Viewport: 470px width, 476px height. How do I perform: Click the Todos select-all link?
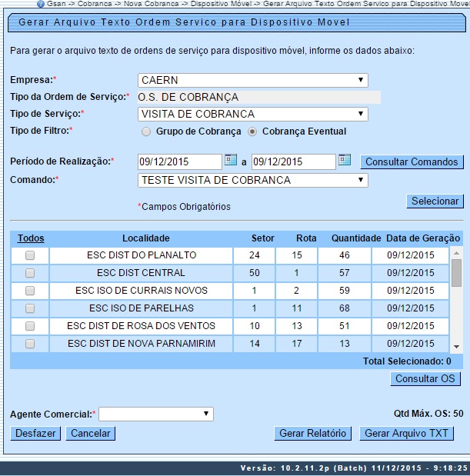[x=31, y=238]
